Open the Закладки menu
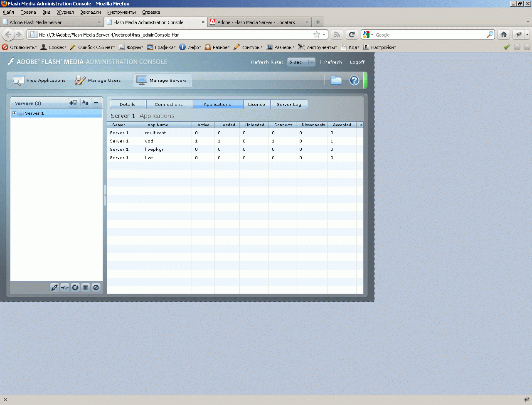This screenshot has width=532, height=405. [x=91, y=12]
